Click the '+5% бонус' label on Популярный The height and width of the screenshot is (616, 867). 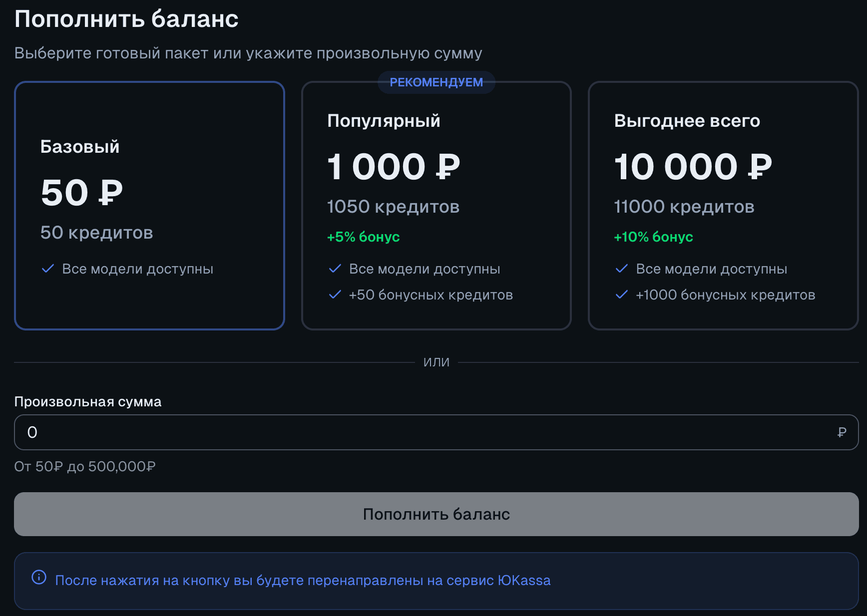(363, 237)
